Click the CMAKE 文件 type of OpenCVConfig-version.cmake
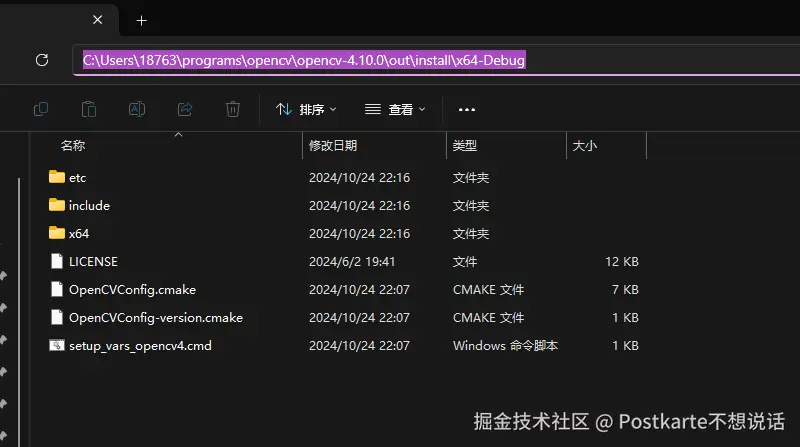Image resolution: width=800 pixels, height=447 pixels. pyautogui.click(x=488, y=318)
